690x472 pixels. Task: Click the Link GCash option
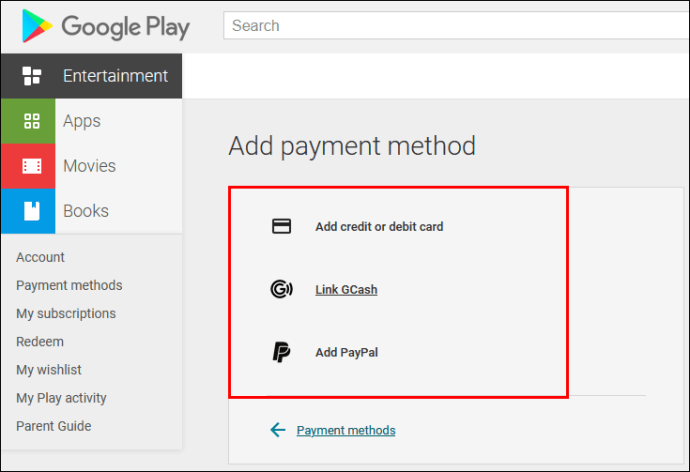(x=346, y=289)
